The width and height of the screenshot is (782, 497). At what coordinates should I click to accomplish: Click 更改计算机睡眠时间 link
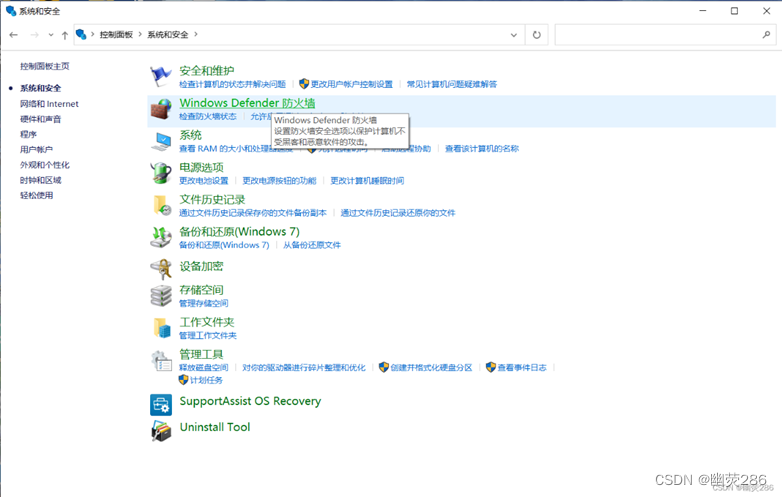tap(367, 180)
